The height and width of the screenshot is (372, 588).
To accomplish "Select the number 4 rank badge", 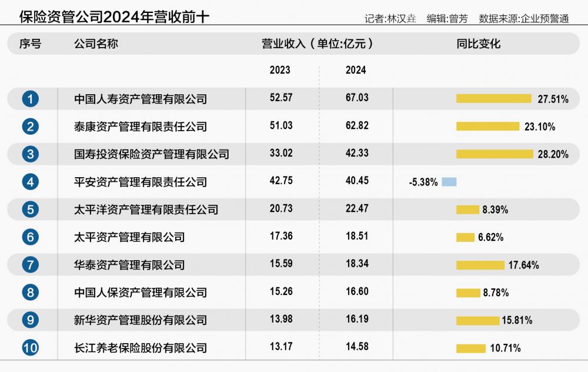I will click(31, 182).
